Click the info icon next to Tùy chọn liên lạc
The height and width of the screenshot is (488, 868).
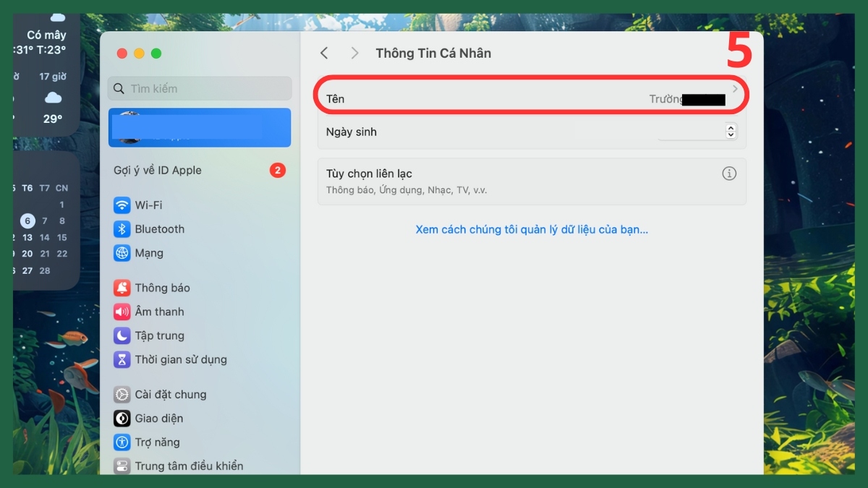pyautogui.click(x=729, y=174)
